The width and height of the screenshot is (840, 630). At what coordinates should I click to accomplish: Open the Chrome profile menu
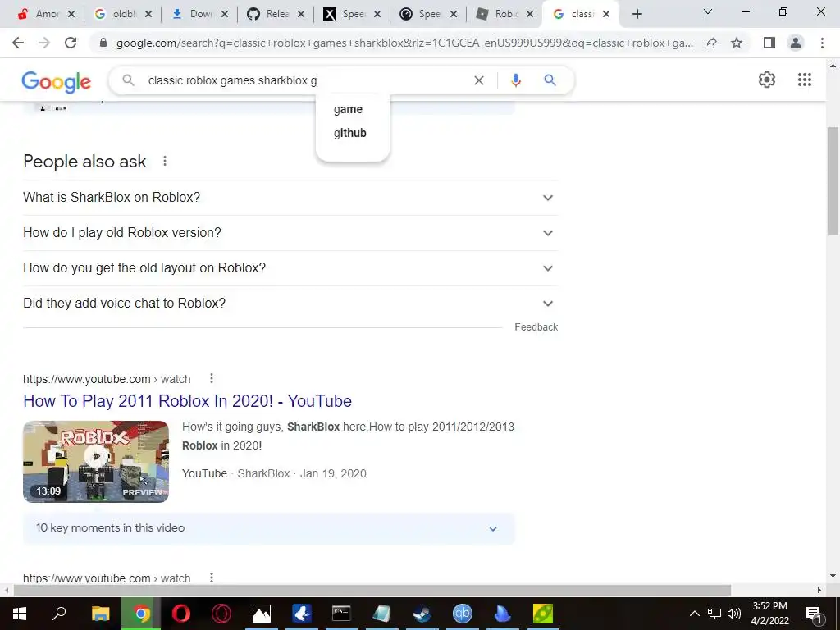coord(796,43)
